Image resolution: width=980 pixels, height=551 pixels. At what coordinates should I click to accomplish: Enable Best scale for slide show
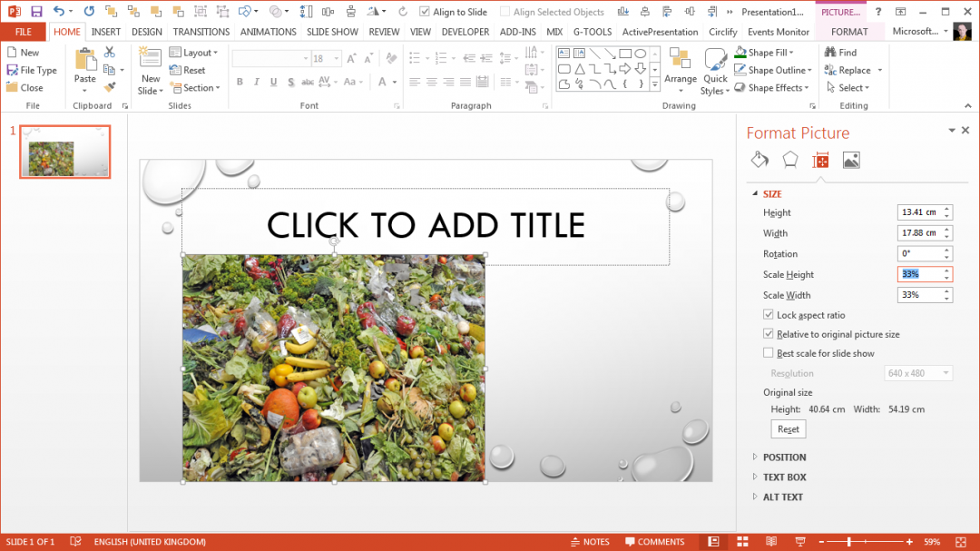pyautogui.click(x=769, y=353)
